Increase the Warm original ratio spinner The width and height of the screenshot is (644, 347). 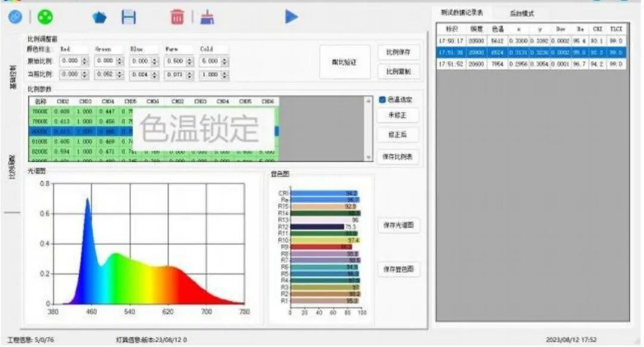point(190,58)
